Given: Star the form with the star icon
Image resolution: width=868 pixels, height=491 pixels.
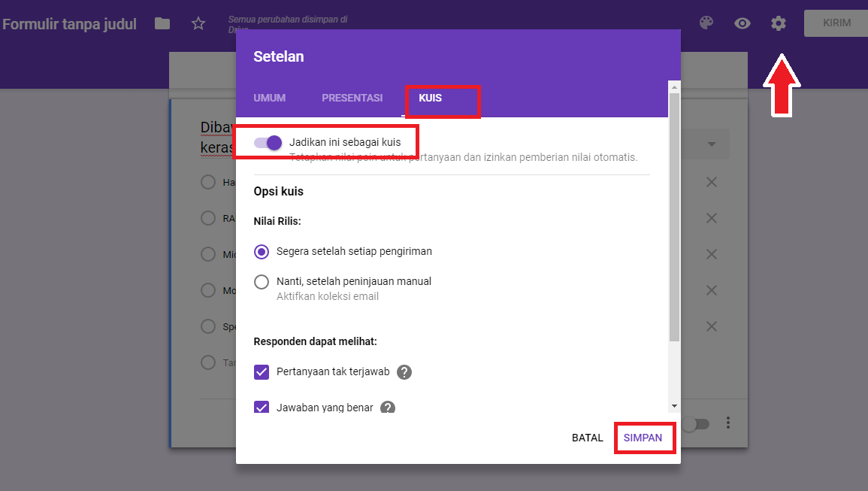Looking at the screenshot, I should click(x=198, y=23).
